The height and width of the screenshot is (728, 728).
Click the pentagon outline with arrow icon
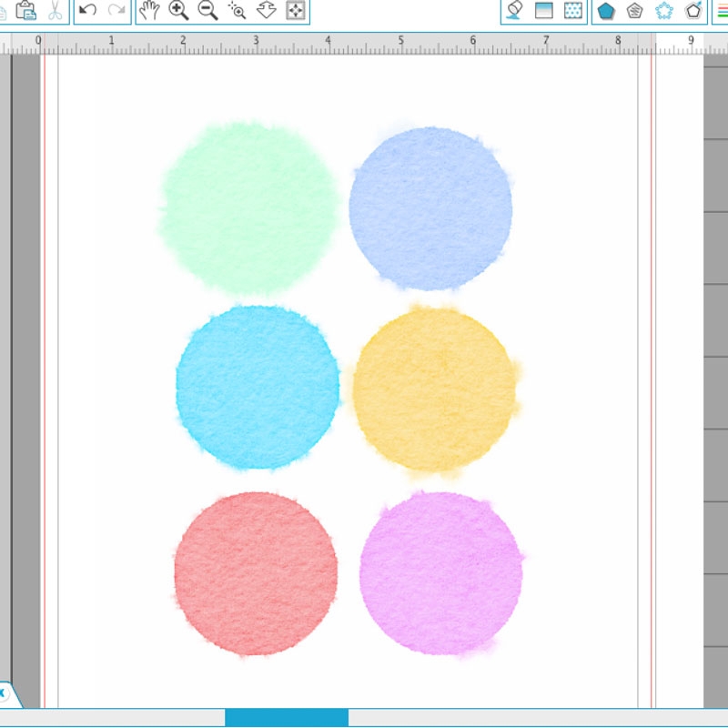[x=693, y=10]
